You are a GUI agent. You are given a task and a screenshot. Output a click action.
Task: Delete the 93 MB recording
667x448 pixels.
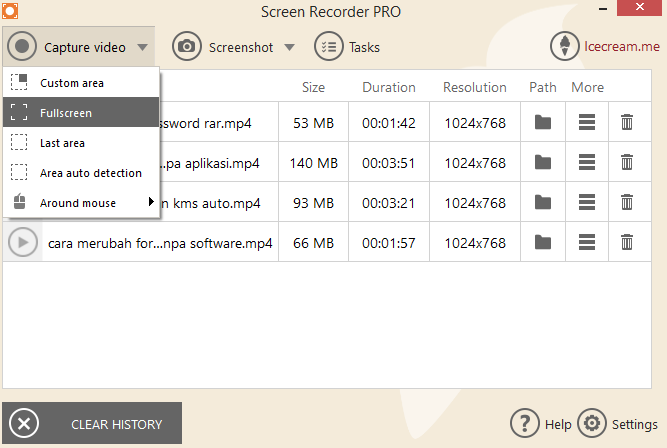pos(627,202)
